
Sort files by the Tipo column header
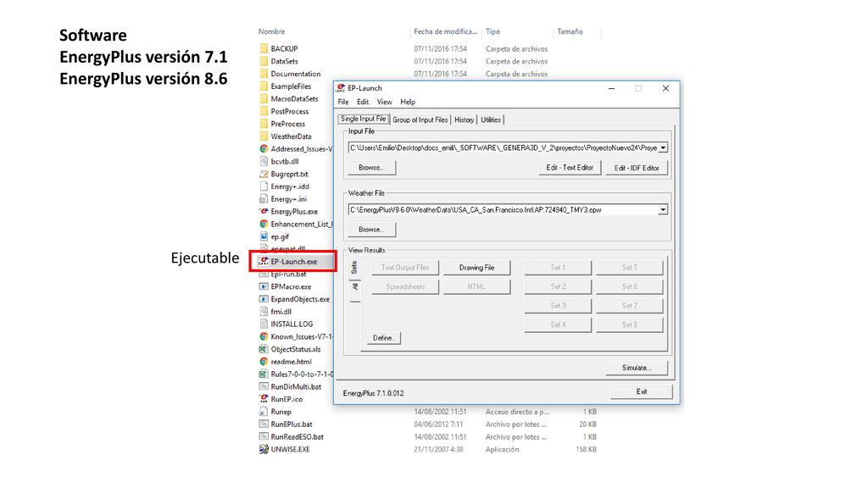(x=492, y=31)
